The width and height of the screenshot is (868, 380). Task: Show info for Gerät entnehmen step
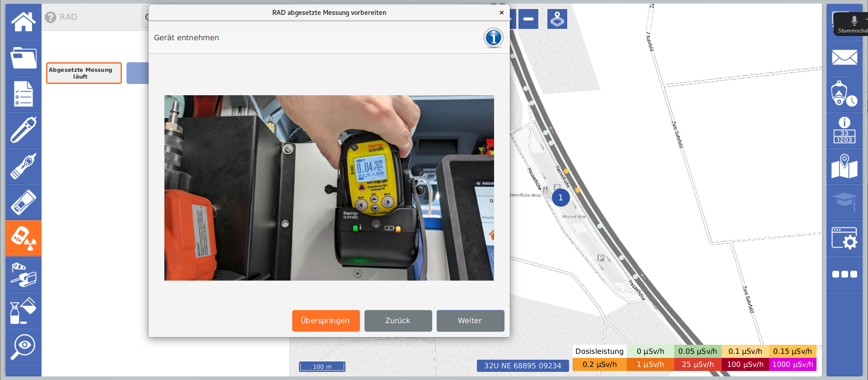(494, 37)
